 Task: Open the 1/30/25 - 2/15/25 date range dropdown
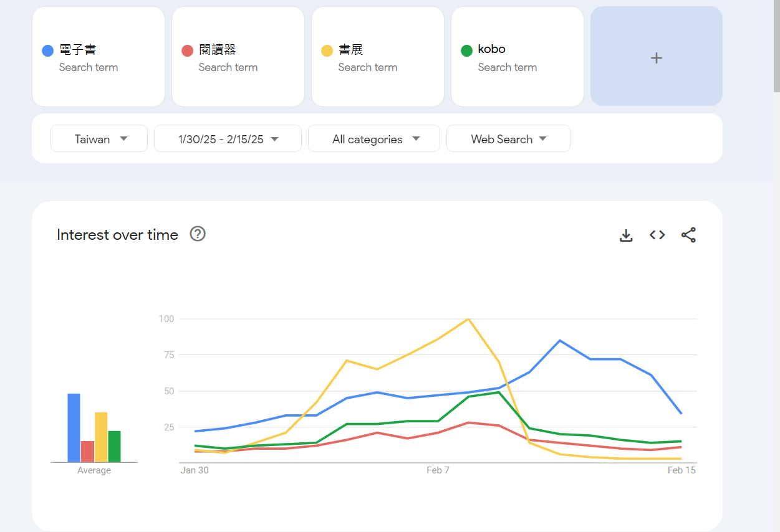click(228, 138)
